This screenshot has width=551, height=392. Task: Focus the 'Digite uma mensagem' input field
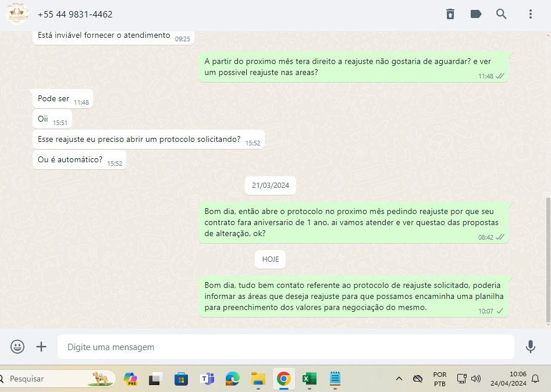pyautogui.click(x=286, y=347)
